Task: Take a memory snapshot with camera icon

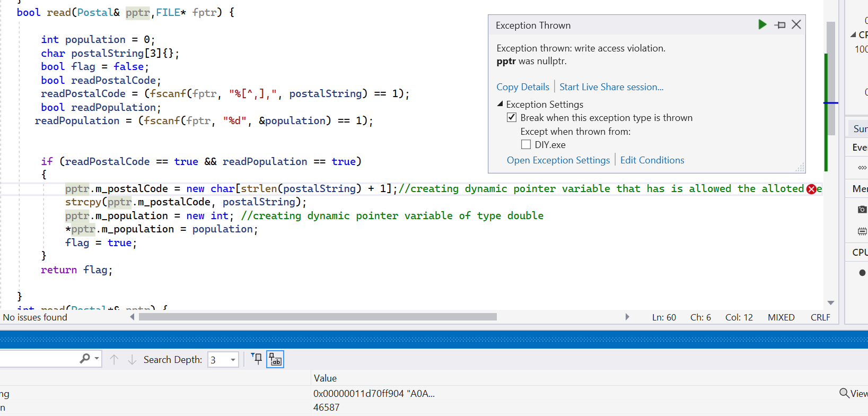Action: pos(862,210)
